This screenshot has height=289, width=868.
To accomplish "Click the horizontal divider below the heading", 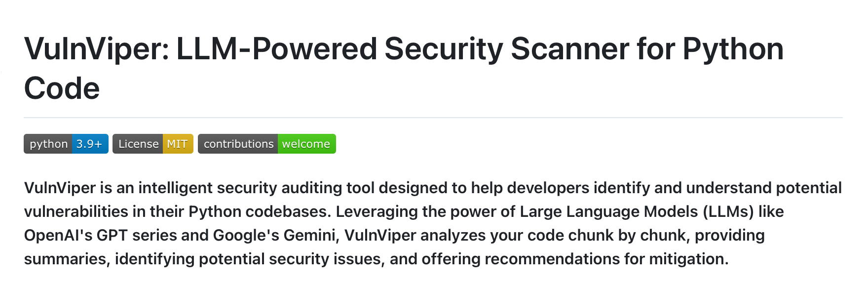I will (x=433, y=118).
